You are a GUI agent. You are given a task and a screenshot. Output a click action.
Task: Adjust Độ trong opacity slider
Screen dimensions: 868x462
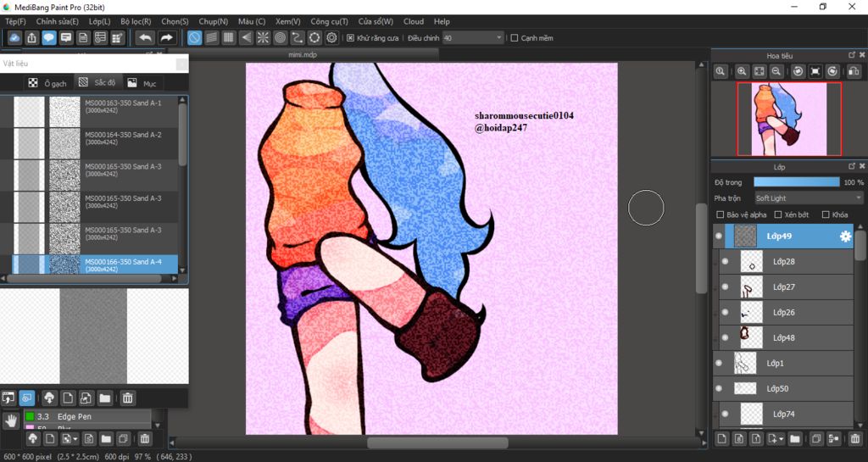(x=797, y=182)
